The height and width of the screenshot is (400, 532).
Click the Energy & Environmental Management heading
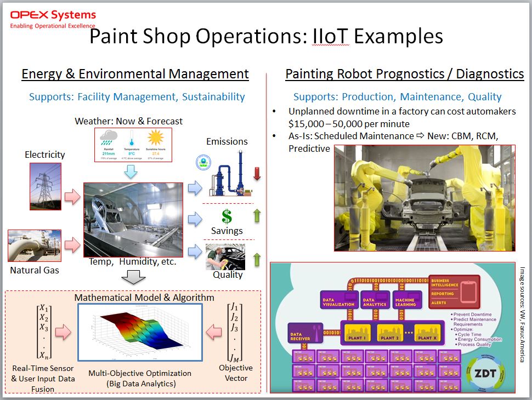click(135, 74)
